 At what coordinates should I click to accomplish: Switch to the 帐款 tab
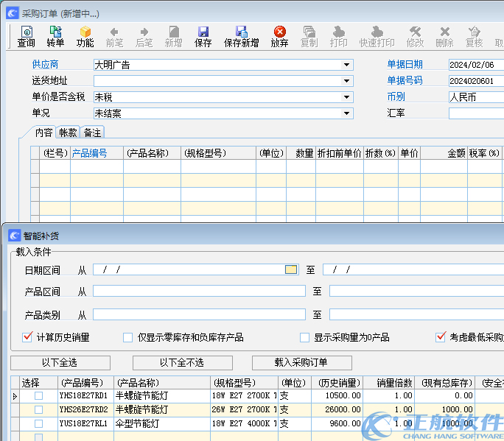point(68,133)
